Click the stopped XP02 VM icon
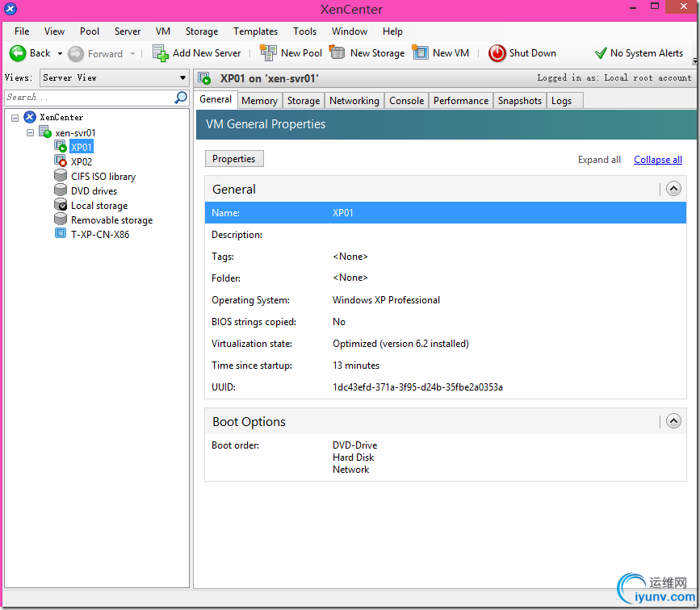This screenshot has height=610, width=700. point(61,161)
